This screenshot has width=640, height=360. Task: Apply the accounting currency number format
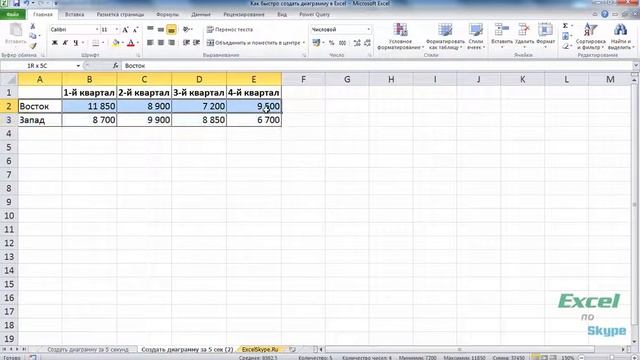pos(316,43)
